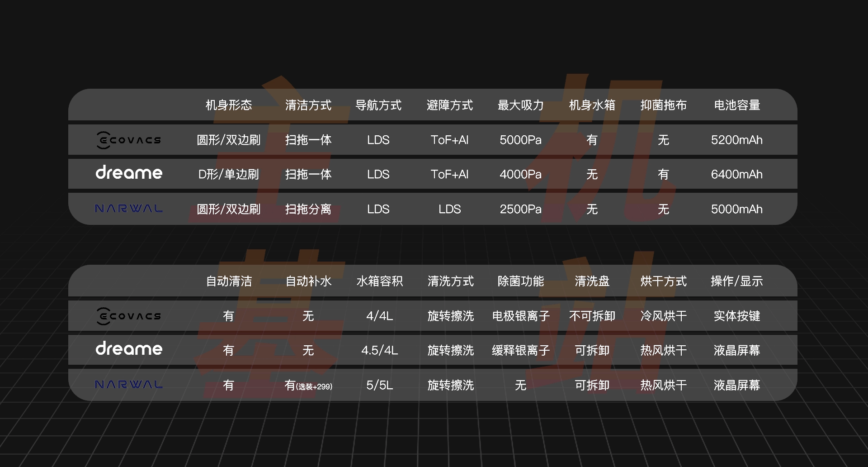Click the 有(选装+299) auto-refill cell

click(x=308, y=386)
